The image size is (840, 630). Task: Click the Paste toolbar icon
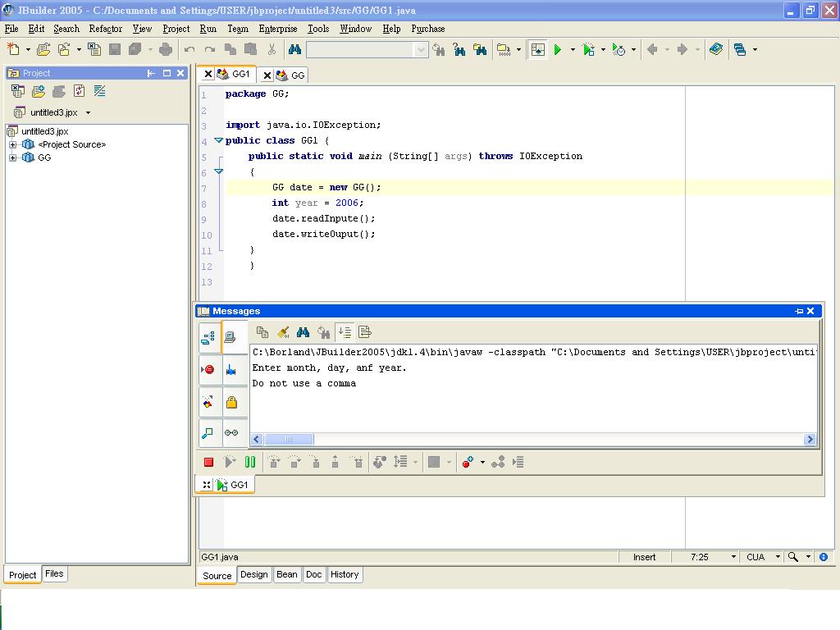pyautogui.click(x=250, y=50)
